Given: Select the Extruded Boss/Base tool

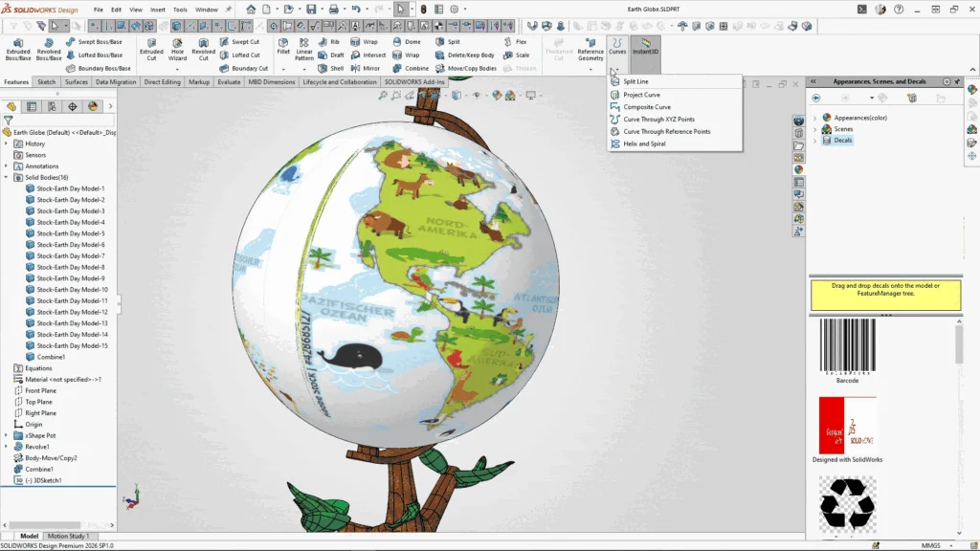Looking at the screenshot, I should tap(17, 49).
